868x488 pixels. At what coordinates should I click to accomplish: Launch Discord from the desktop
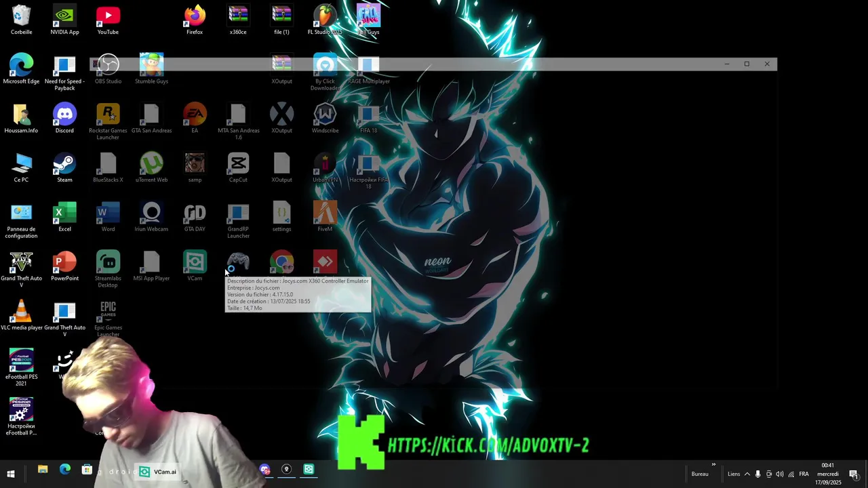(x=64, y=119)
